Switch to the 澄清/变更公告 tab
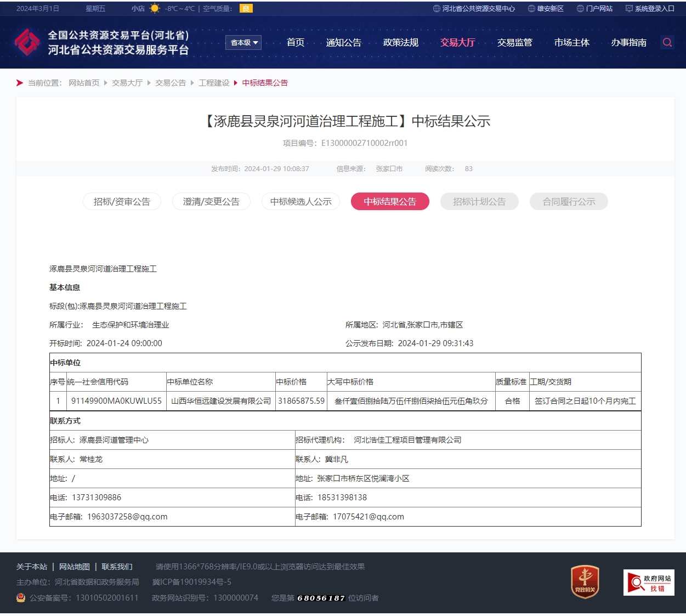686x616 pixels. click(211, 201)
